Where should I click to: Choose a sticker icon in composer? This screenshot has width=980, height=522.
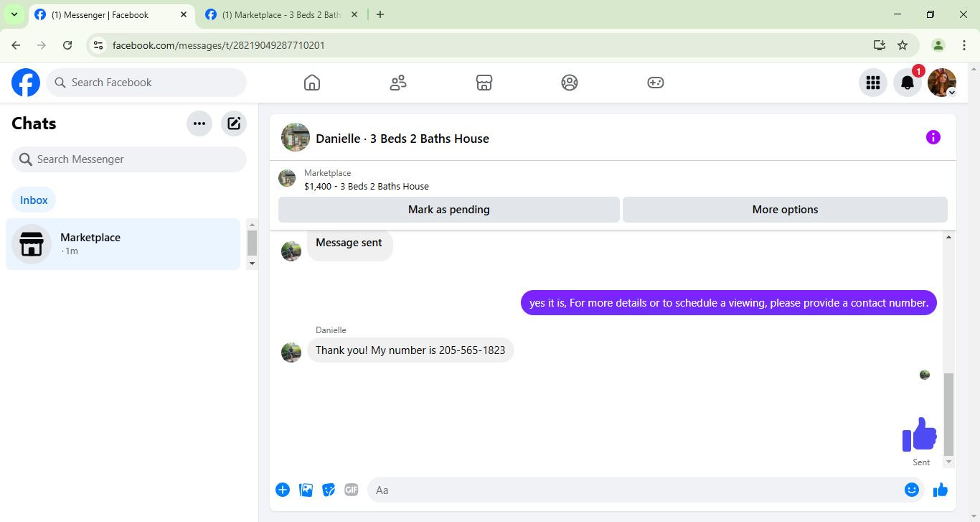click(329, 490)
